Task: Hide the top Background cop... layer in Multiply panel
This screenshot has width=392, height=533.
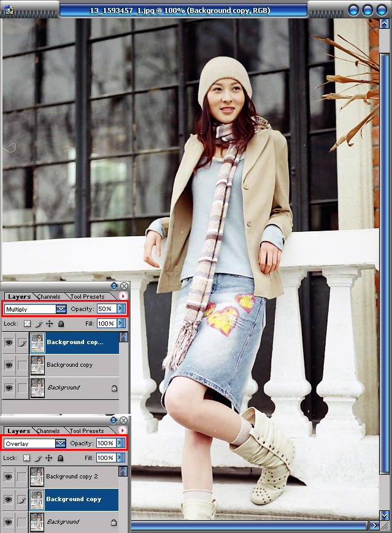Action: click(9, 342)
